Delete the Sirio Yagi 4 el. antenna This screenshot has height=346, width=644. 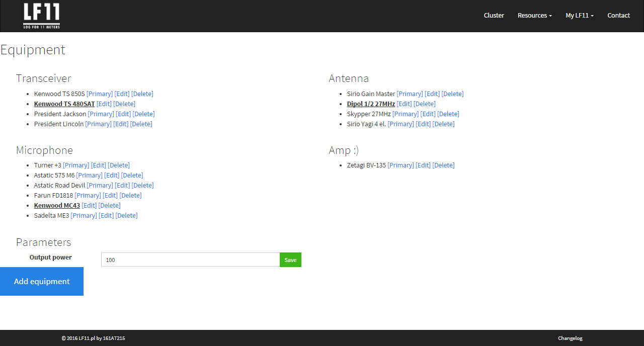coord(443,124)
